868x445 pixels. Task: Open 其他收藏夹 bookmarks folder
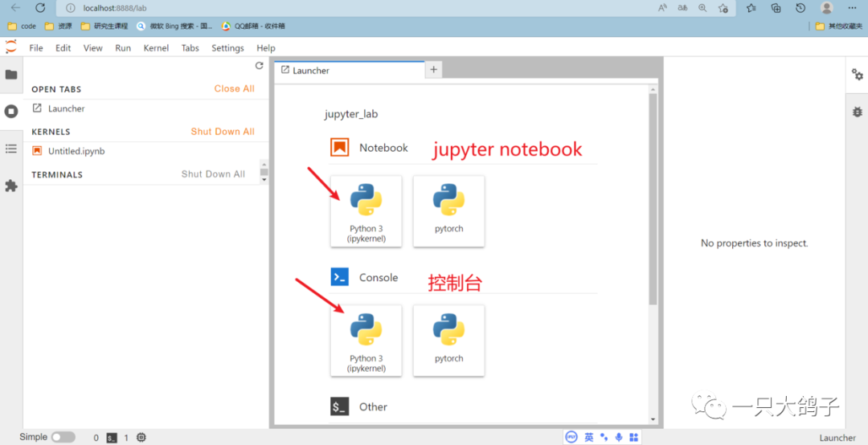click(838, 26)
